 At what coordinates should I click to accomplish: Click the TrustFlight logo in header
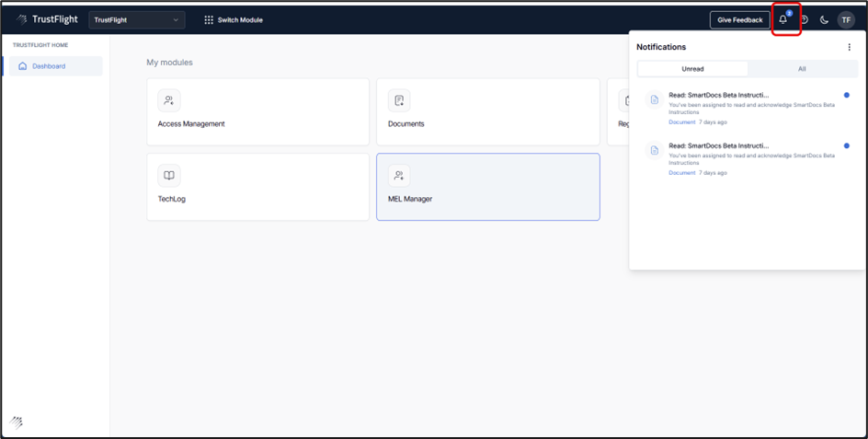(45, 19)
